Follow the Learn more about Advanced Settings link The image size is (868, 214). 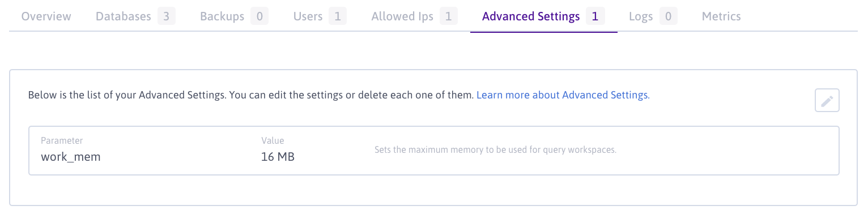point(562,95)
